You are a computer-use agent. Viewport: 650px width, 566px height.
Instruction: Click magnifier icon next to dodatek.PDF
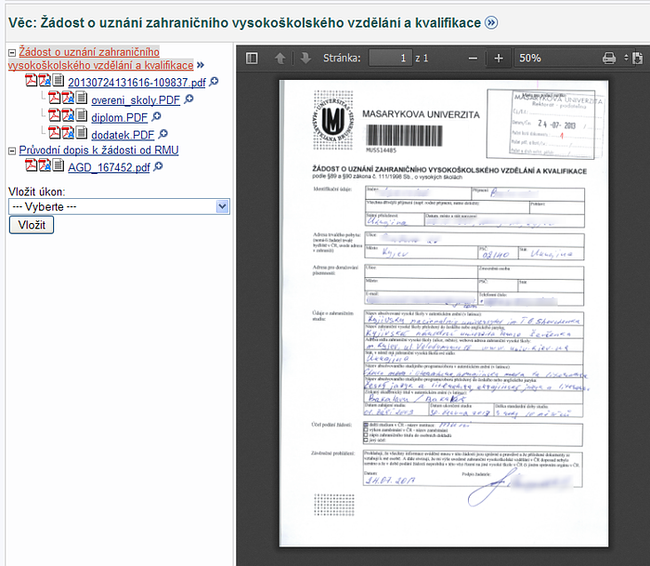click(163, 134)
